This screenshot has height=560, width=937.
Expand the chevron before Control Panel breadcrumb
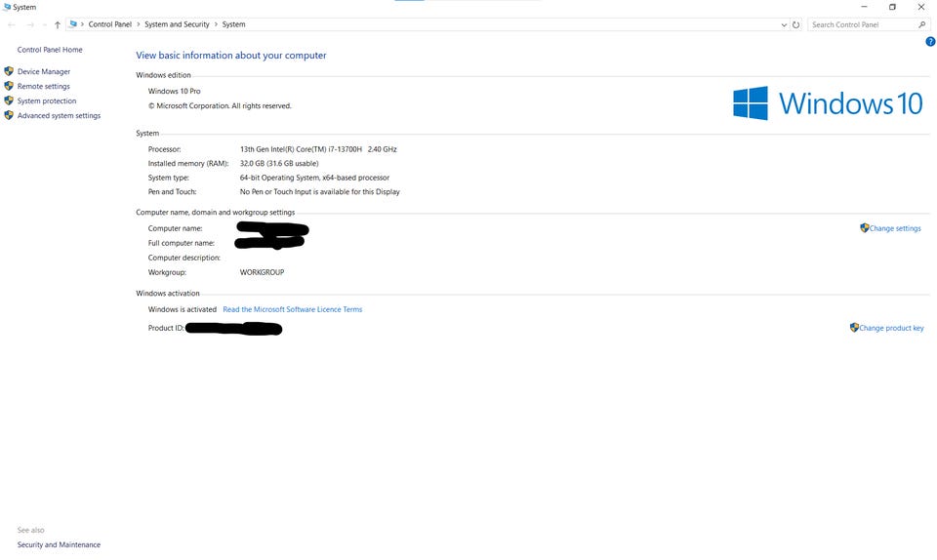coord(82,24)
